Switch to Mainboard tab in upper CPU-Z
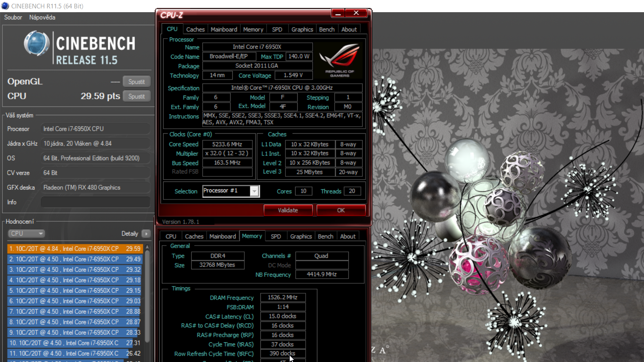Image resolution: width=644 pixels, height=362 pixels. point(224,29)
